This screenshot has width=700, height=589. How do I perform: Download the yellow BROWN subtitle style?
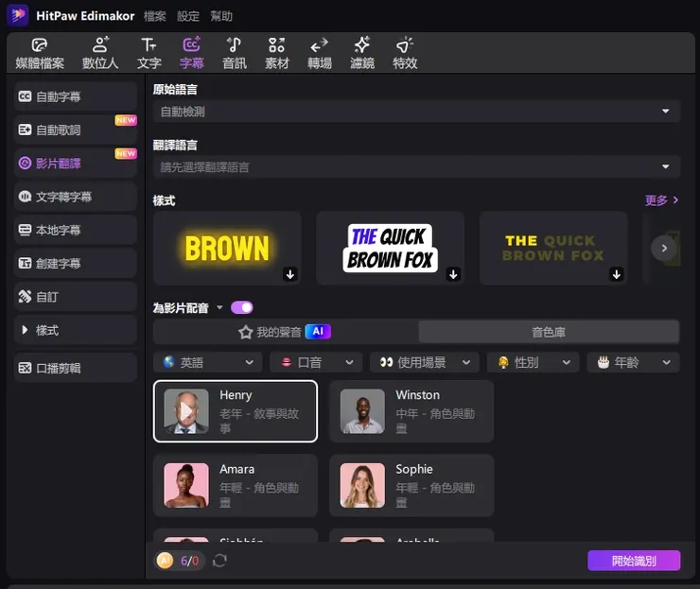pyautogui.click(x=290, y=274)
